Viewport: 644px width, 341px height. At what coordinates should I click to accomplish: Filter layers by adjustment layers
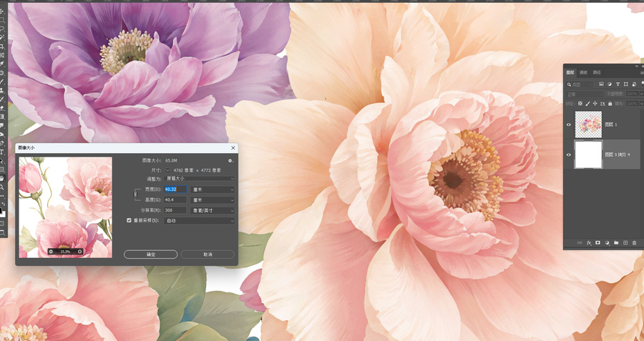(610, 84)
